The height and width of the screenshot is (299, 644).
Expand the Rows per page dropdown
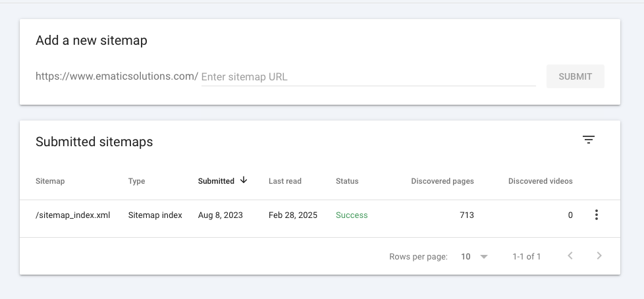pos(474,256)
